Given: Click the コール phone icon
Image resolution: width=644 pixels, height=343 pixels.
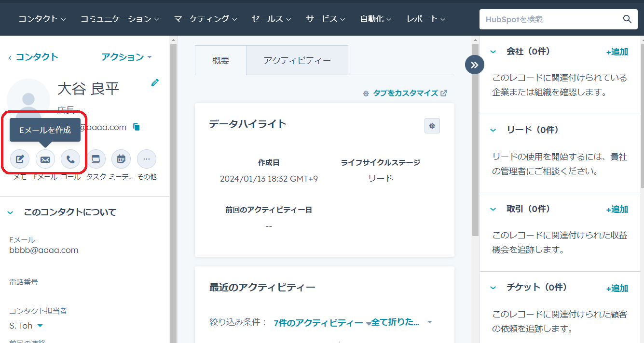Looking at the screenshot, I should pyautogui.click(x=70, y=159).
